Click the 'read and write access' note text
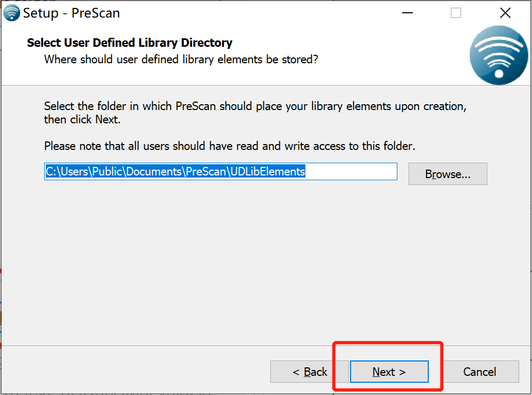532x395 pixels. point(229,146)
